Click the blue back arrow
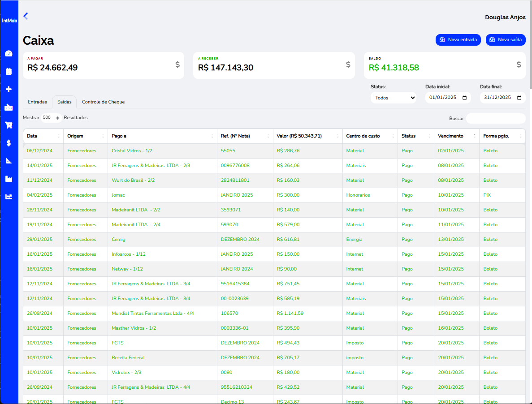Image resolution: width=532 pixels, height=404 pixels. [26, 16]
